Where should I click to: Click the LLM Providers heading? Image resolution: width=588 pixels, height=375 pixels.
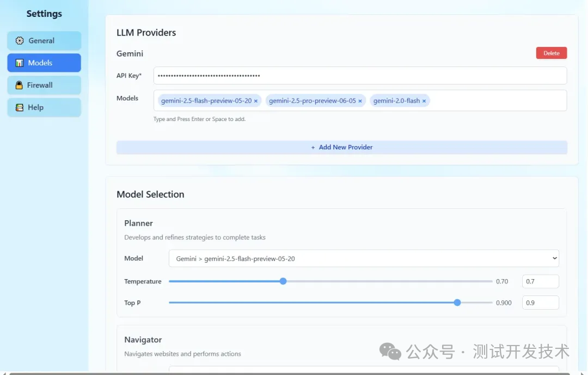pyautogui.click(x=146, y=33)
